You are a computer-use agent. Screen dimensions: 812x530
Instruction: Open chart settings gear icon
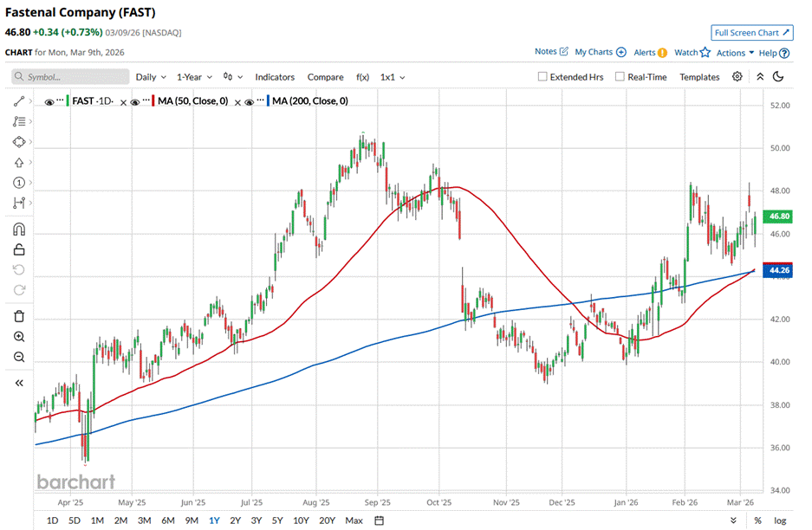pos(737,77)
